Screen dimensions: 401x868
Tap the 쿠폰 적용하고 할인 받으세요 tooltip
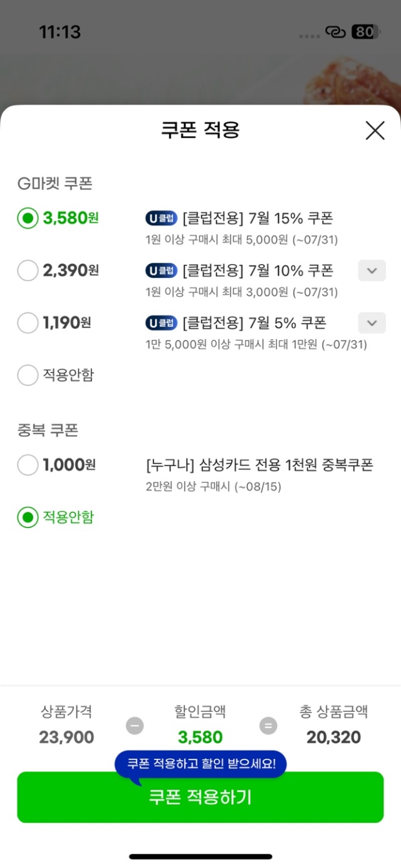tap(200, 764)
